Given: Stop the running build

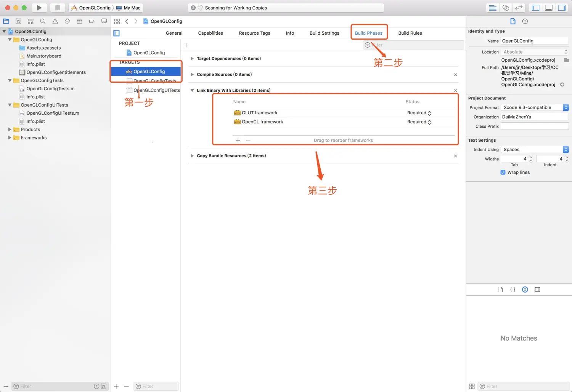Looking at the screenshot, I should 58,8.
